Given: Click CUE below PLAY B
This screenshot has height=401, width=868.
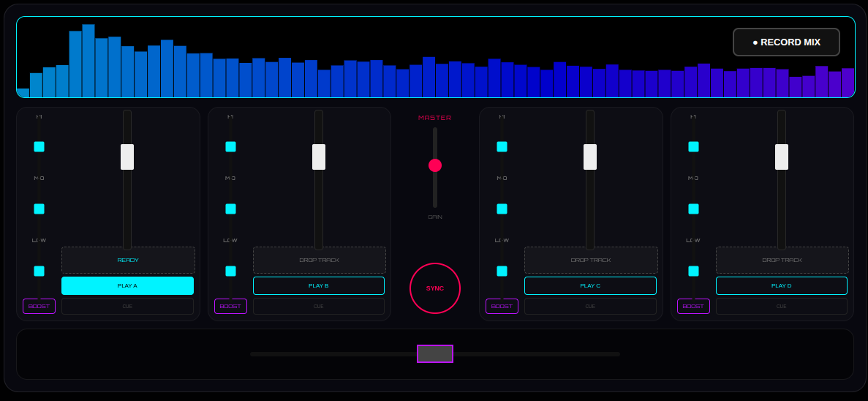Looking at the screenshot, I should pyautogui.click(x=319, y=307).
